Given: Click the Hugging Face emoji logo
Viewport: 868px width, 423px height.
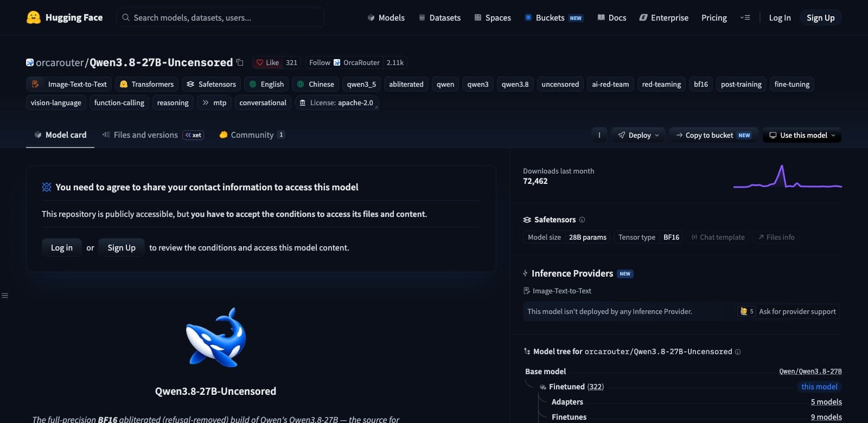Looking at the screenshot, I should tap(34, 17).
